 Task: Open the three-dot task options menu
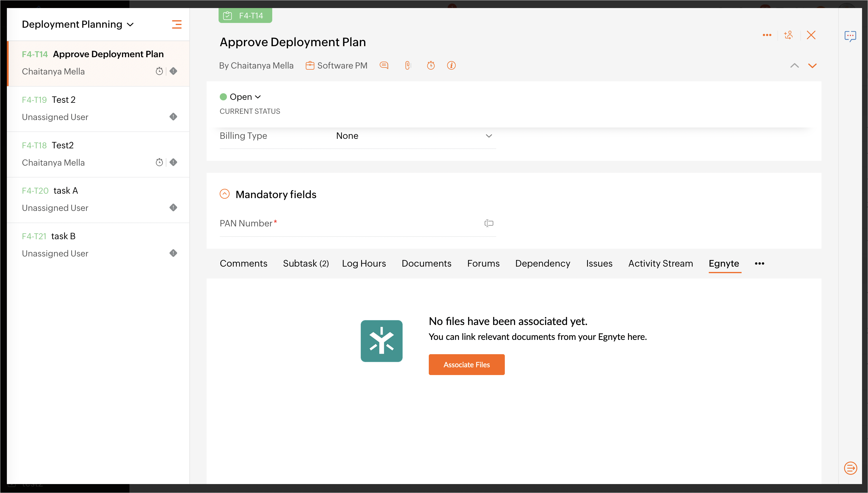click(x=767, y=35)
